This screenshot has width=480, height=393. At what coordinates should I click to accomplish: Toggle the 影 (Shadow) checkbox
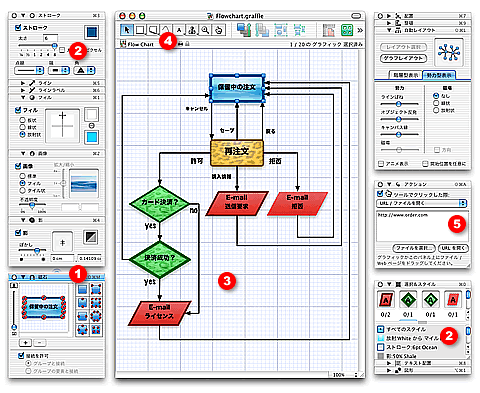click(18, 232)
